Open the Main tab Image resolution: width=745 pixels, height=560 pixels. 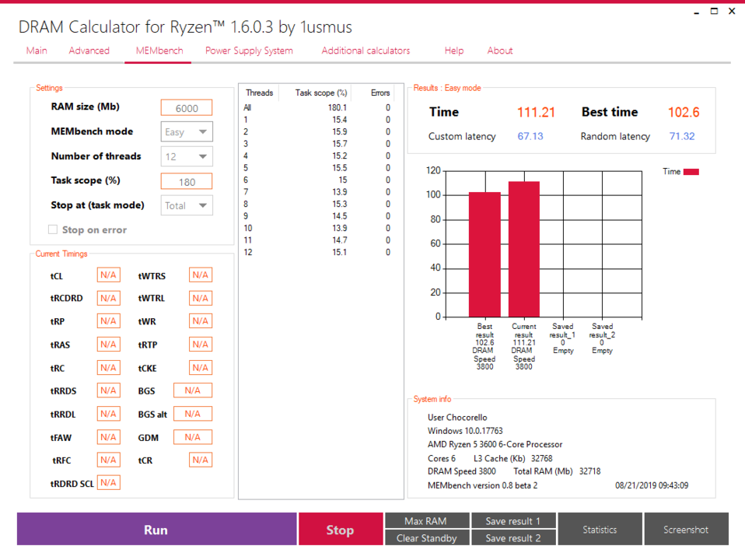click(37, 51)
